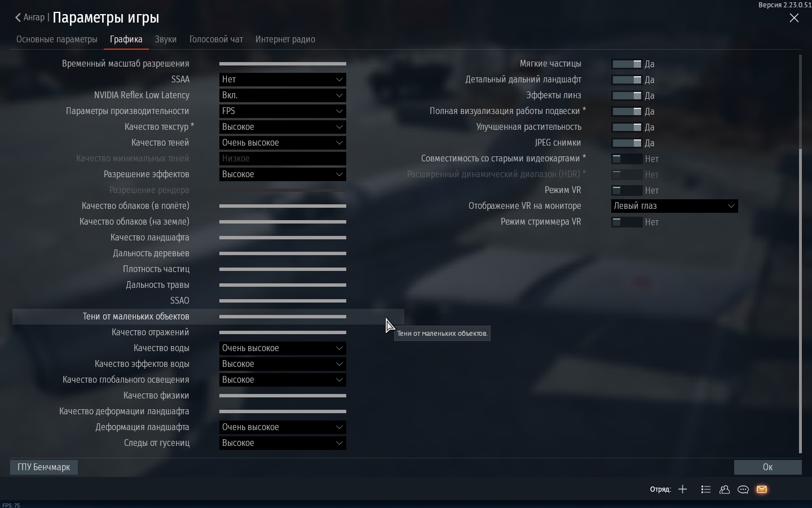The width and height of the screenshot is (812, 508).
Task: Set Качество отражений slider
Action: pyautogui.click(x=283, y=332)
